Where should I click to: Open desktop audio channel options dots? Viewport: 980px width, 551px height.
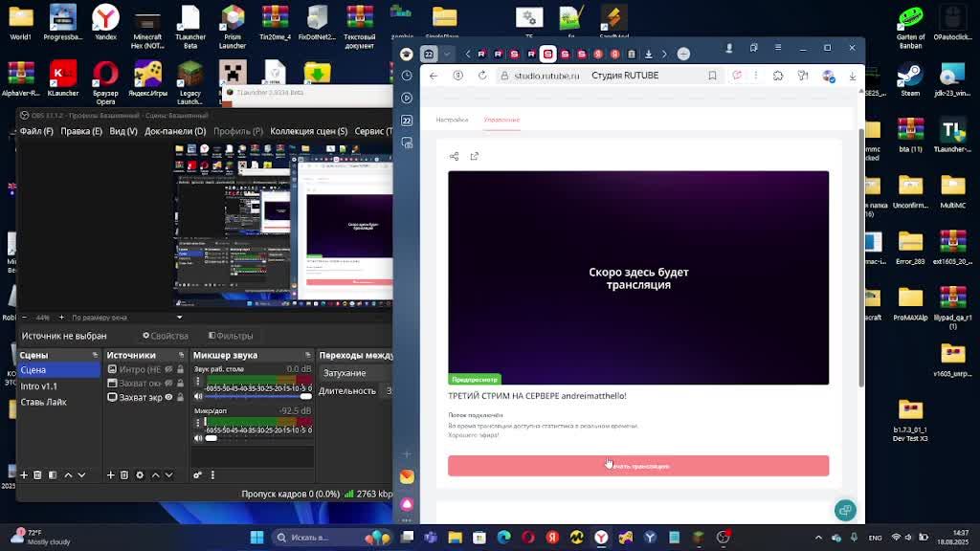click(198, 381)
